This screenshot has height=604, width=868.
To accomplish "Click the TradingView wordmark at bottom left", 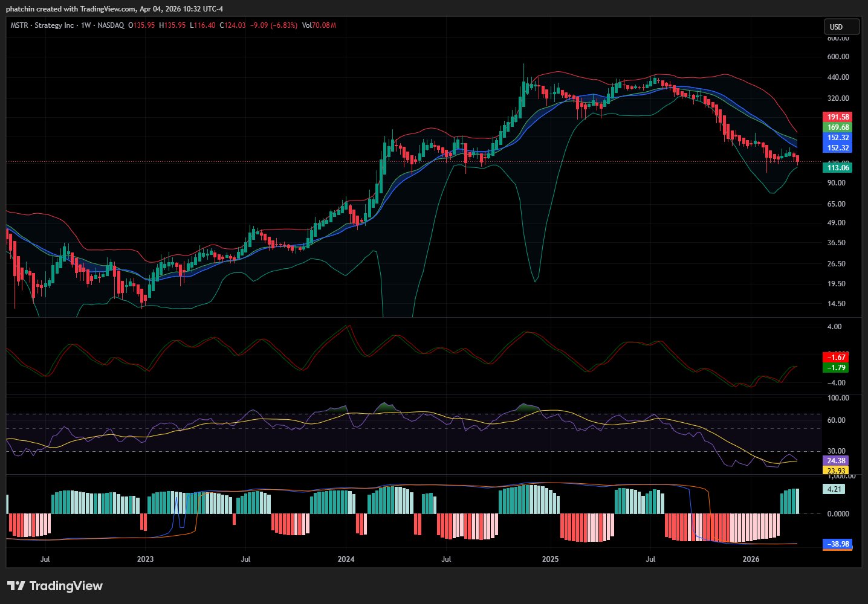I will pyautogui.click(x=66, y=586).
